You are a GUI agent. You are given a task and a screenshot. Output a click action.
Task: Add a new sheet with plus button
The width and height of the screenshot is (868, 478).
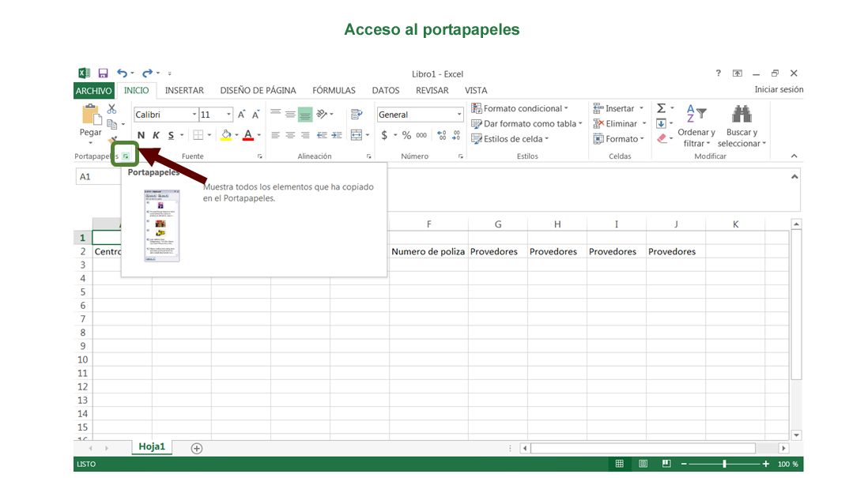tap(197, 448)
